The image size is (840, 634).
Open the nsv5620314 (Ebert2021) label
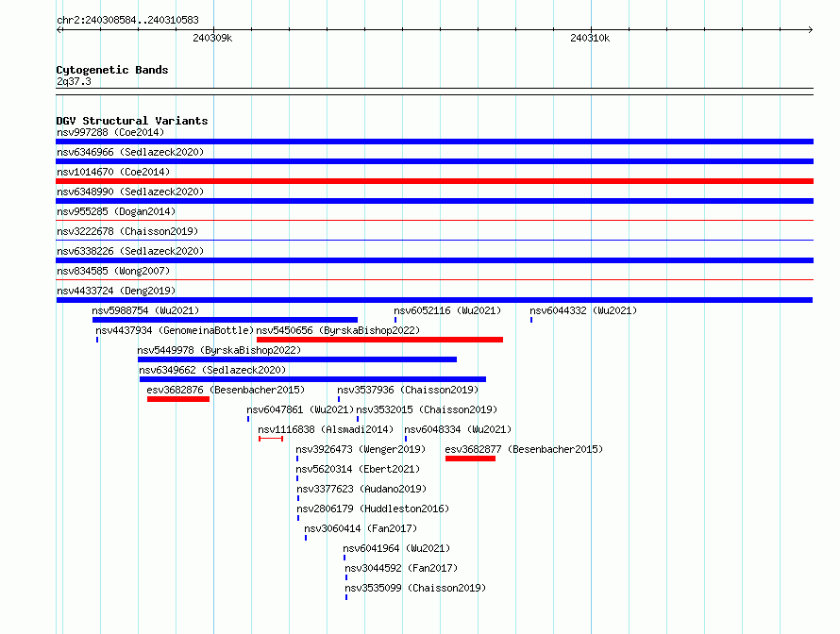coord(358,469)
